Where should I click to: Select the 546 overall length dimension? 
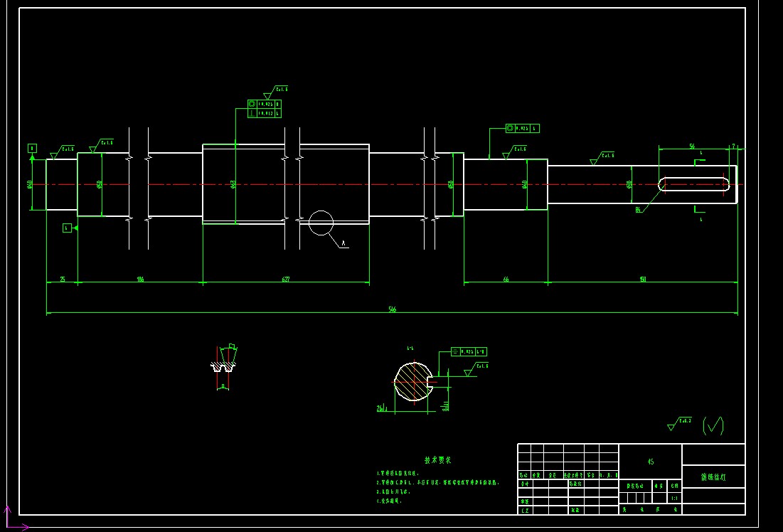(392, 309)
